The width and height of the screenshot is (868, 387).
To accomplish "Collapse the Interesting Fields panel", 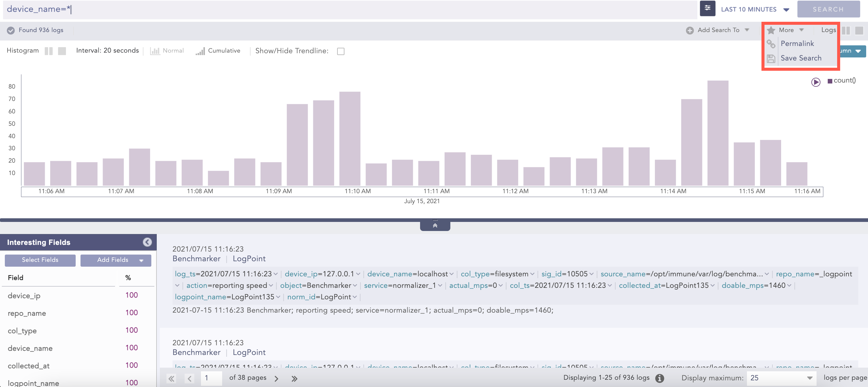I will [x=147, y=242].
